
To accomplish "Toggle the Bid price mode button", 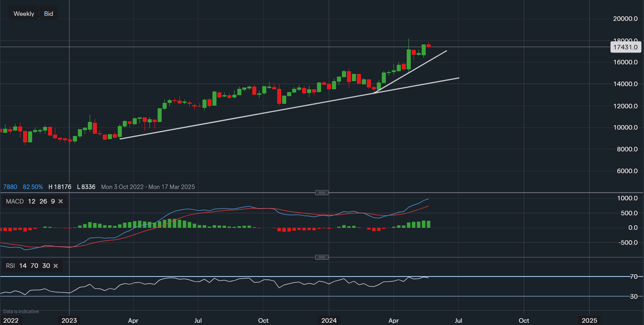I will click(48, 13).
